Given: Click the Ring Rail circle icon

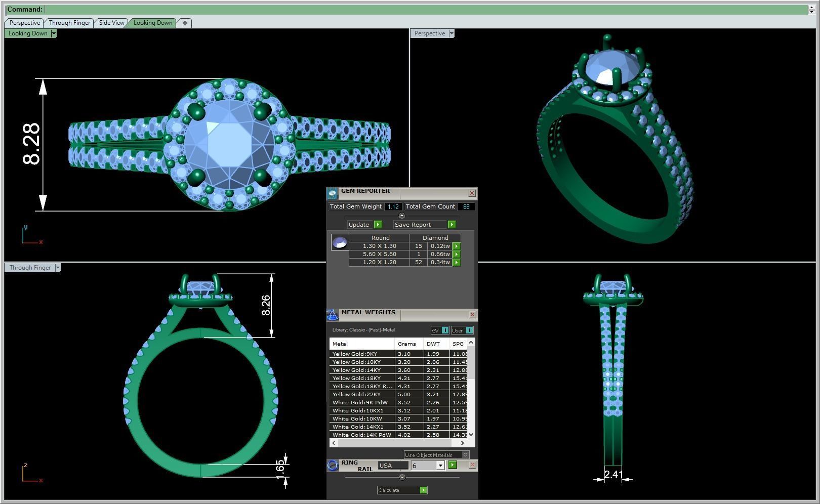Looking at the screenshot, I should tap(333, 466).
